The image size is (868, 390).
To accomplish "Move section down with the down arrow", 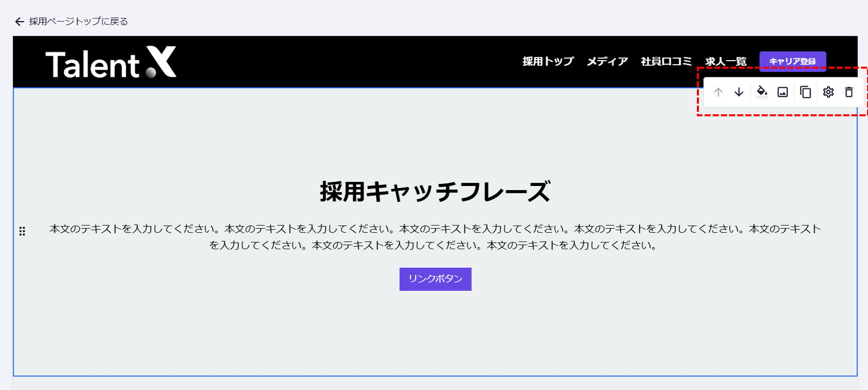I will pyautogui.click(x=739, y=92).
